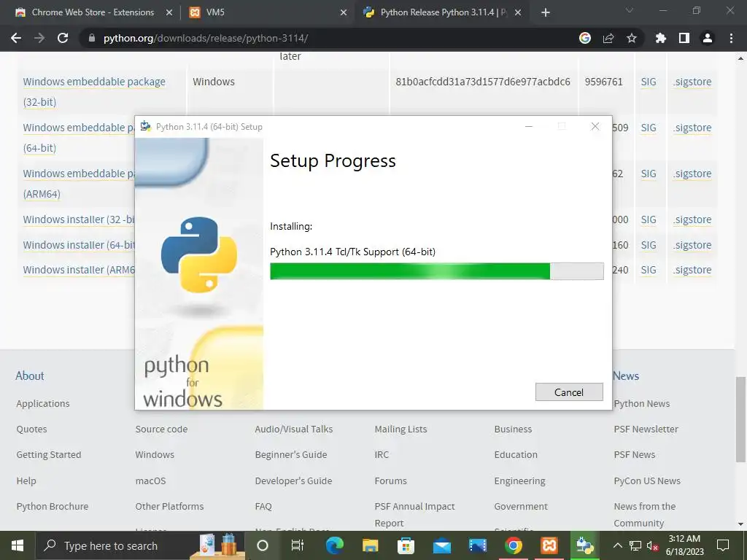Click the Windows installer (32-bit) link
Image resolution: width=747 pixels, height=560 pixels.
[79, 219]
